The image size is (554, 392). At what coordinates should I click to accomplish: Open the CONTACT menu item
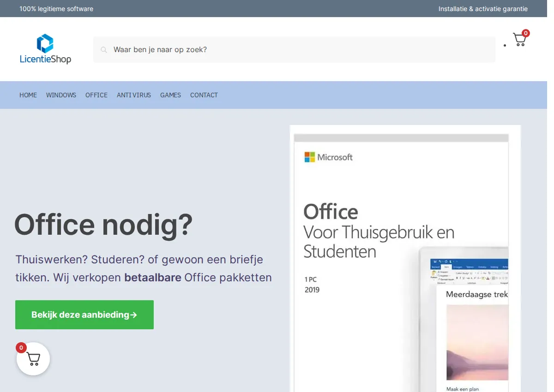click(x=204, y=95)
